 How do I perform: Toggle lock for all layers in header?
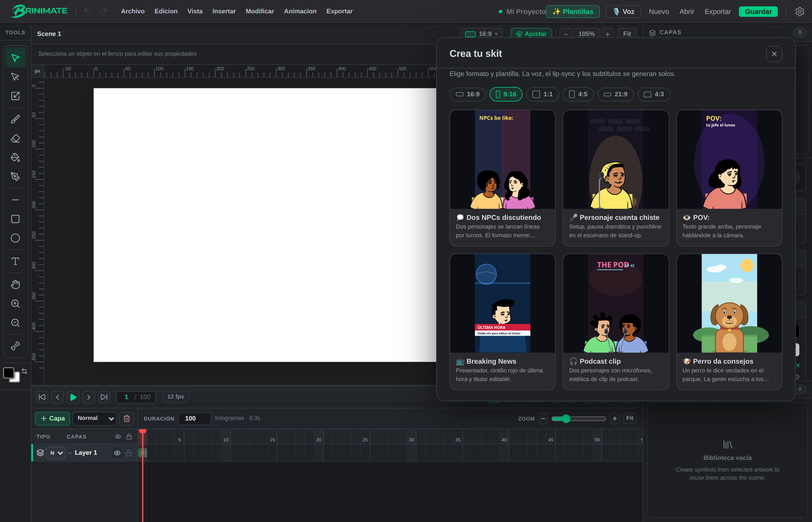[x=129, y=436]
